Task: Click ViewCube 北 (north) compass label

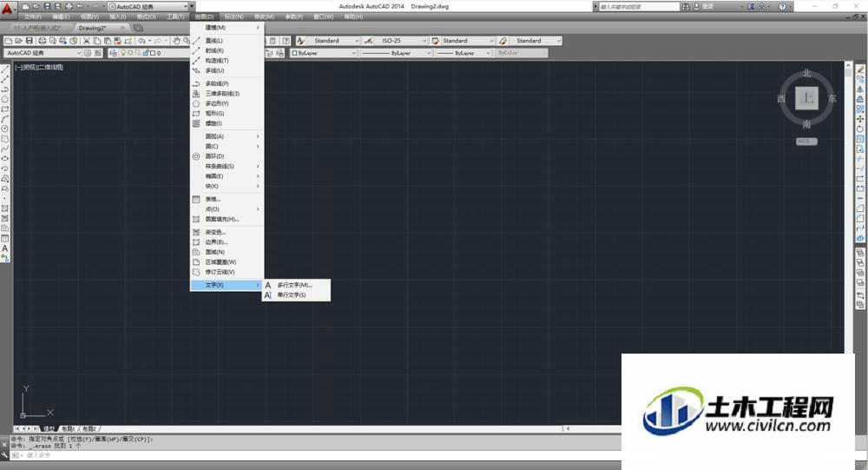Action: point(806,73)
